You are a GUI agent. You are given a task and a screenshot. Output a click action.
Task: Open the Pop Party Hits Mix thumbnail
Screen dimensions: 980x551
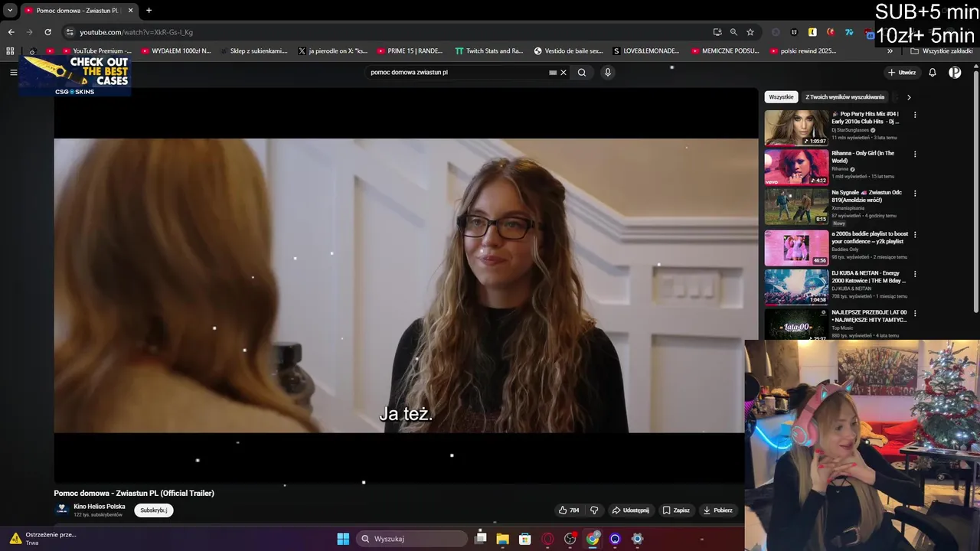796,128
